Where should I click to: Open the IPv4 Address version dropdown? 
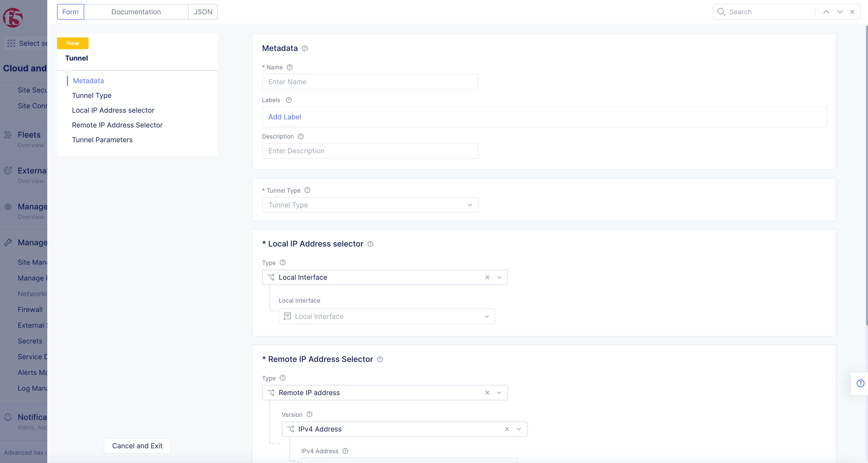tap(519, 429)
